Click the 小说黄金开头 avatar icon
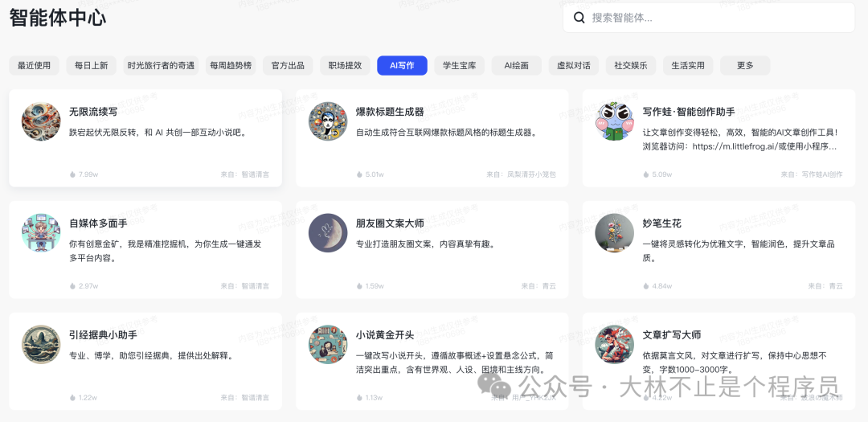 click(328, 345)
